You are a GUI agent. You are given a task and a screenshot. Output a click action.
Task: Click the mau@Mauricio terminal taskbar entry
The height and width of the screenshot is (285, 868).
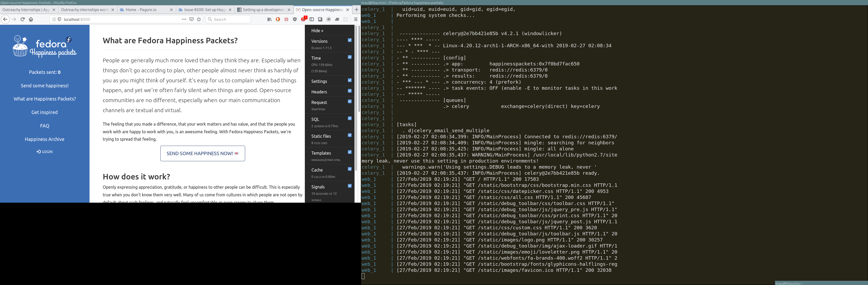point(821,283)
